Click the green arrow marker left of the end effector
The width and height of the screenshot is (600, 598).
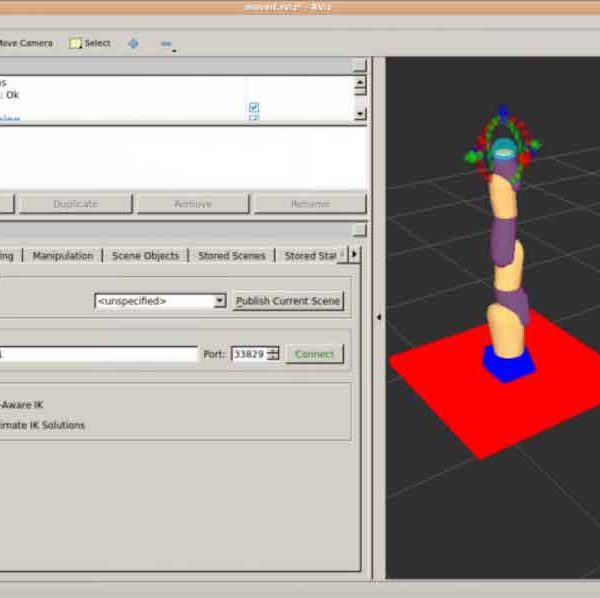point(472,156)
